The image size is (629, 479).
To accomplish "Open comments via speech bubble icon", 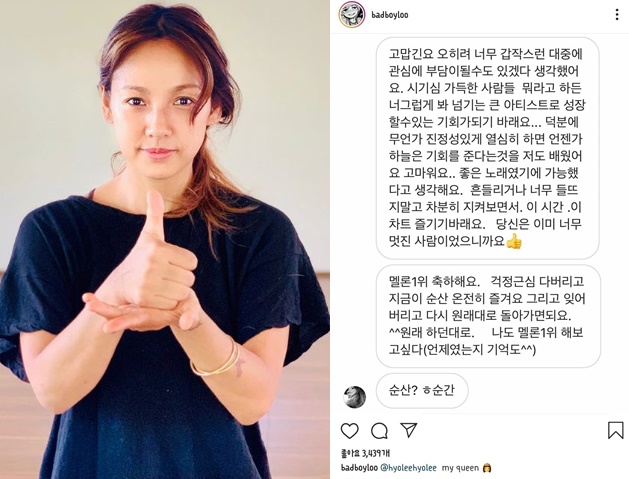I will click(379, 431).
